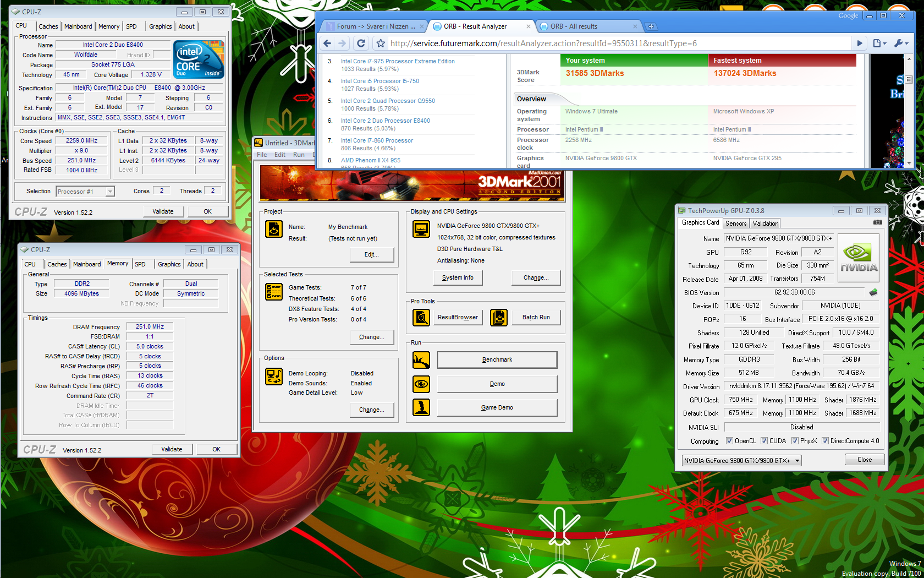This screenshot has height=578, width=924.
Task: Open the Intel Core 2 Duo Processor E8400 link
Action: click(x=386, y=121)
